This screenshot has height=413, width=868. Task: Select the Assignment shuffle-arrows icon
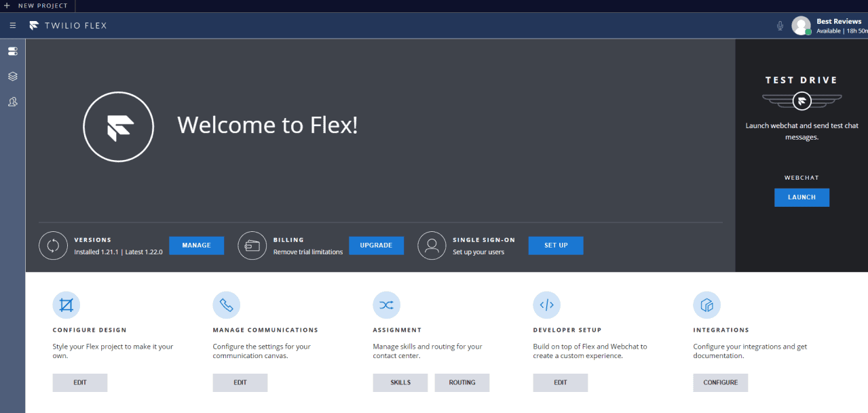(x=386, y=304)
